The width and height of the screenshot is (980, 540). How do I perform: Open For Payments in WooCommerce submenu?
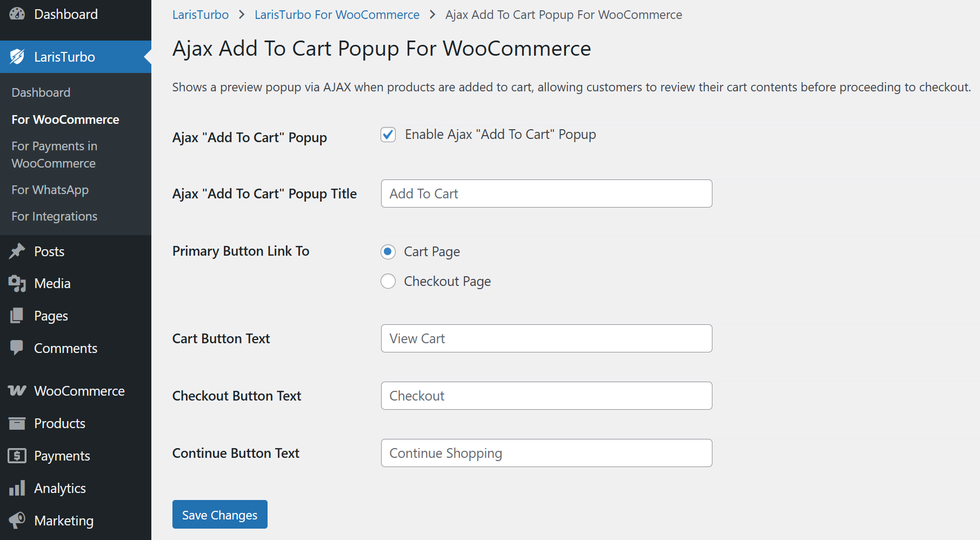coord(54,155)
